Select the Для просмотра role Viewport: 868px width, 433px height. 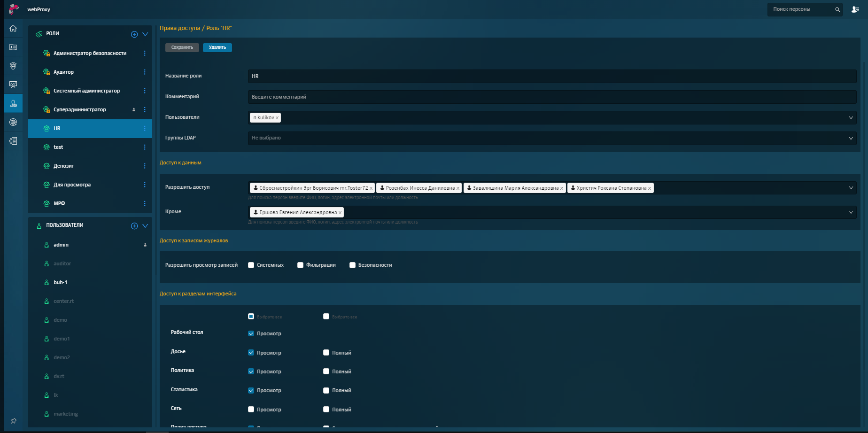coord(90,185)
